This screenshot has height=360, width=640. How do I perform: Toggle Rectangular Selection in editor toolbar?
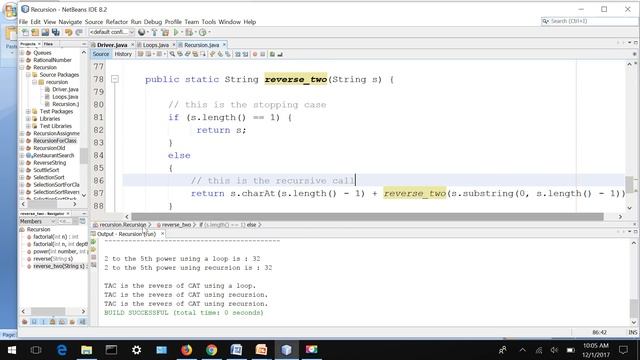click(203, 54)
